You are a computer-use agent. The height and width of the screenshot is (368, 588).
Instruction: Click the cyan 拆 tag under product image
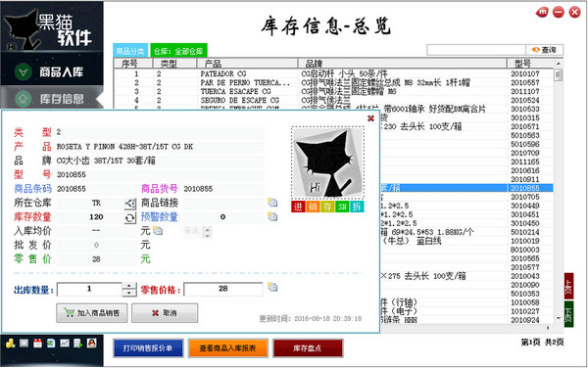[x=357, y=207]
